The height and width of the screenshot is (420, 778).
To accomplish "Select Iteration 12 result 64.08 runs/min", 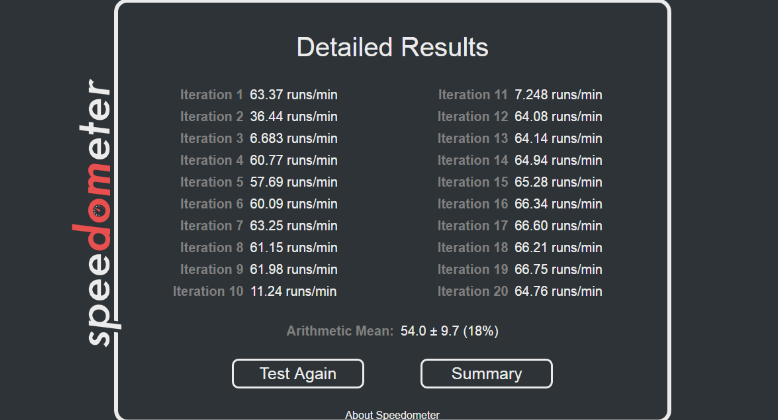I will click(x=558, y=116).
